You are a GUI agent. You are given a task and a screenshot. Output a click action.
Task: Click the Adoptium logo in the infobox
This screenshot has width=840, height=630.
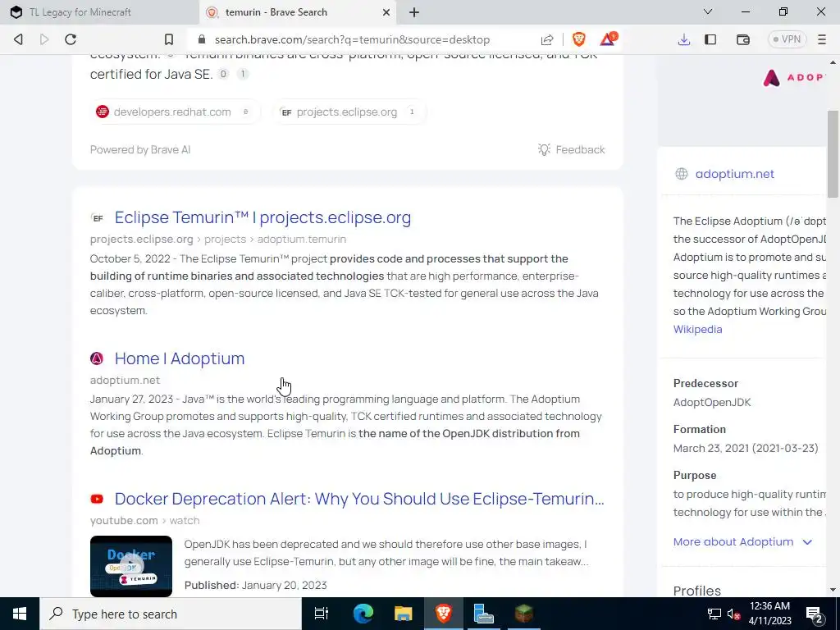point(794,78)
